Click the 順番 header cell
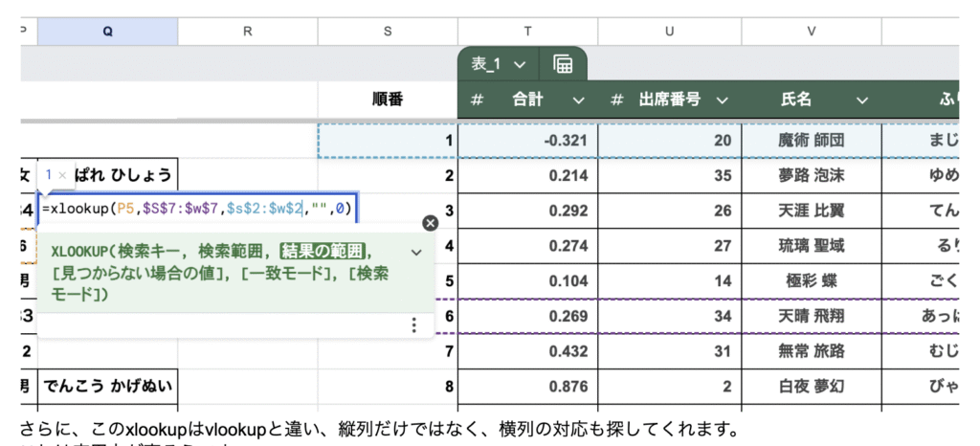This screenshot has height=446, width=980. pyautogui.click(x=388, y=100)
